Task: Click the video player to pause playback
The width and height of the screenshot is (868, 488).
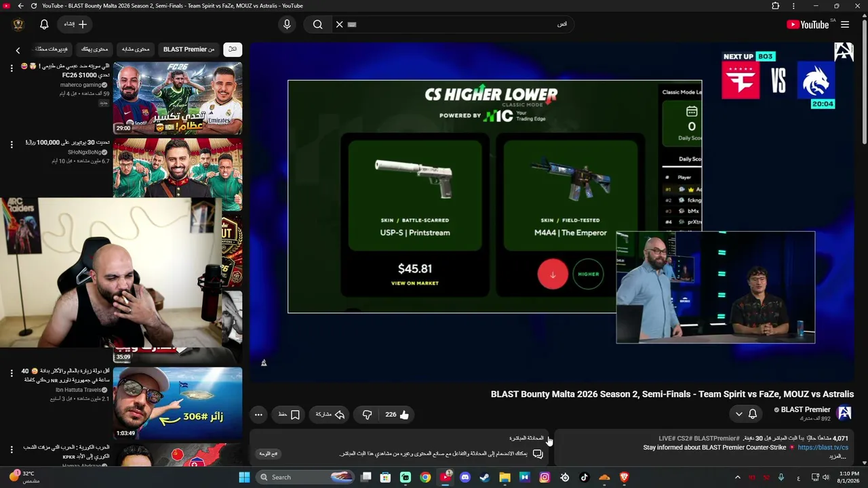Action: pos(553,212)
